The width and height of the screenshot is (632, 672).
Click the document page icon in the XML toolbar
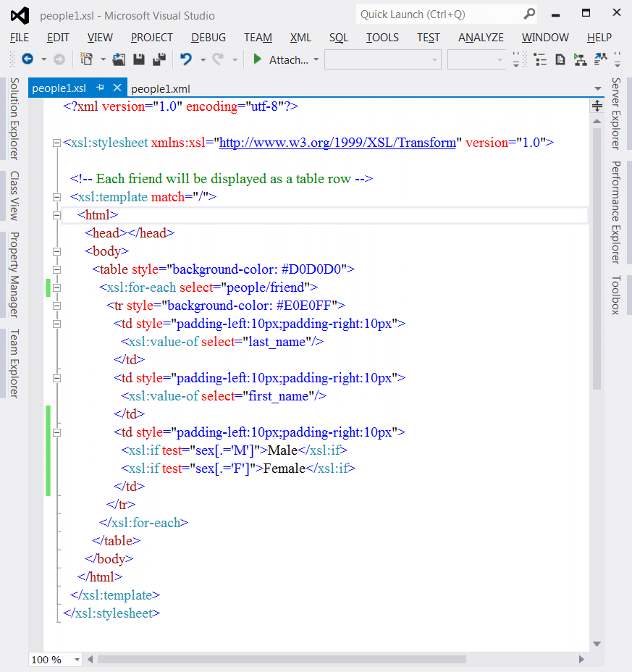coord(560,59)
